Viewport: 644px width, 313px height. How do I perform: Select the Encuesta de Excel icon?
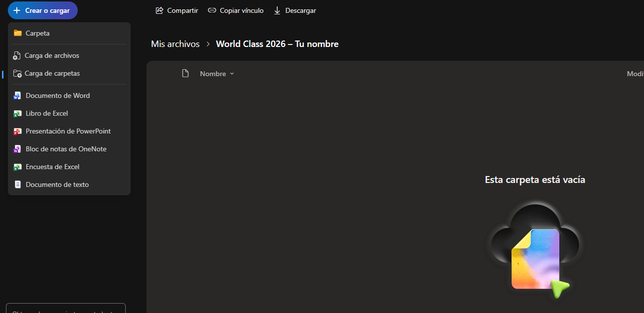17,167
